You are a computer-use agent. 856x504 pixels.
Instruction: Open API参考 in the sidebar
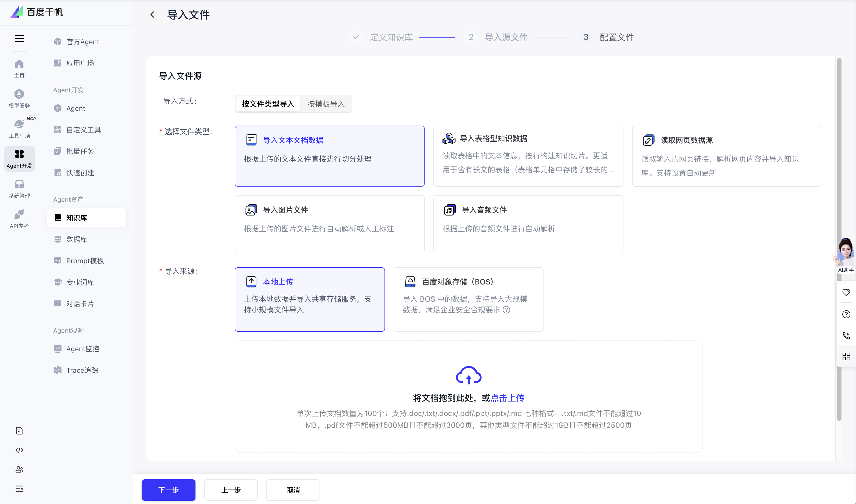[x=19, y=218]
